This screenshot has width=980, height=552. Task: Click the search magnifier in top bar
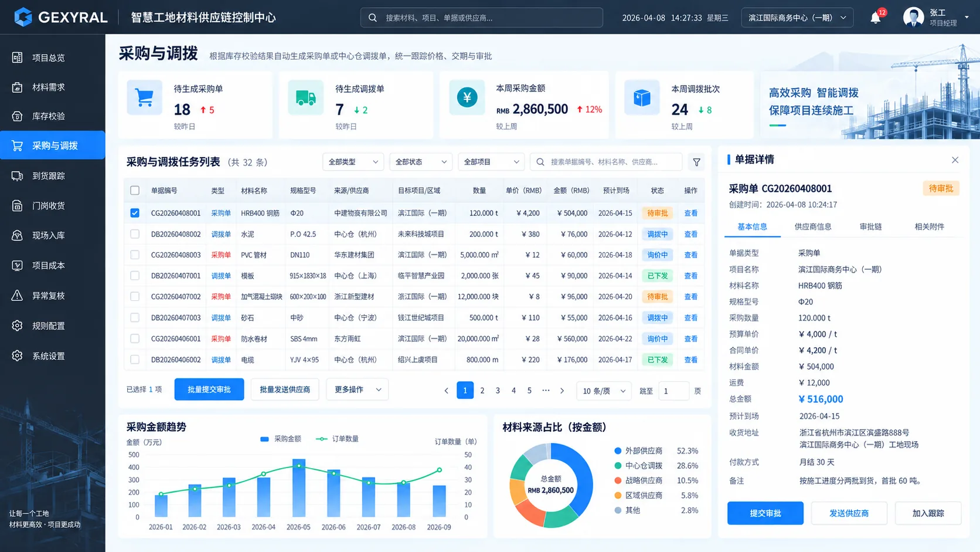[x=372, y=18]
